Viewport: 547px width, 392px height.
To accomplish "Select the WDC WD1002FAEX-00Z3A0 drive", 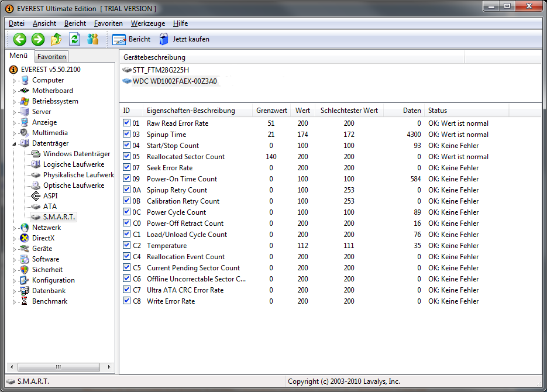I will click(x=175, y=81).
